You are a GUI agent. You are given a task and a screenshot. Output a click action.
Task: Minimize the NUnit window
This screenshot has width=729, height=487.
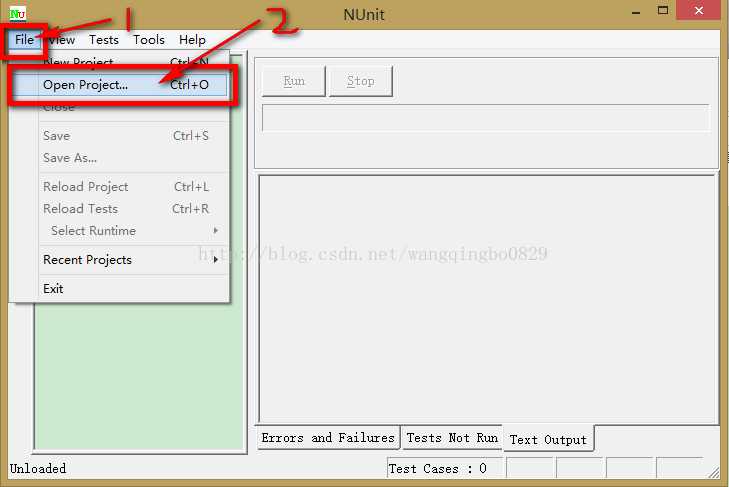coord(636,12)
